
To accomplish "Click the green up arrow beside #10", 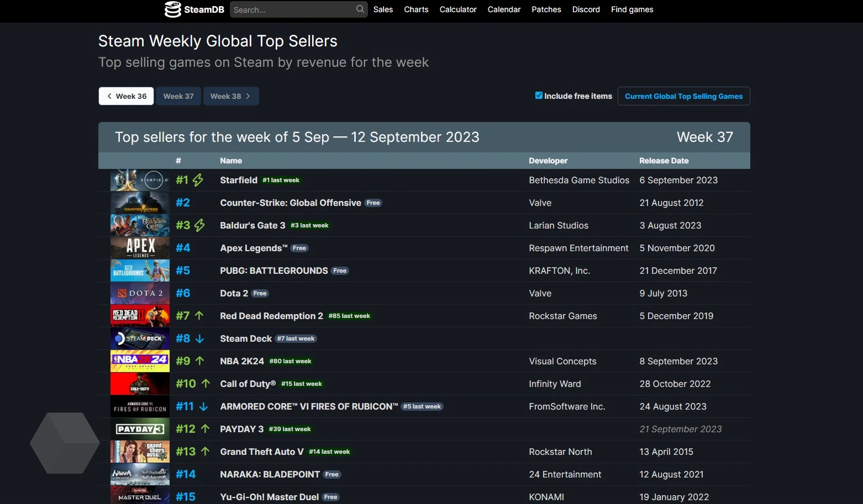I will tap(206, 384).
